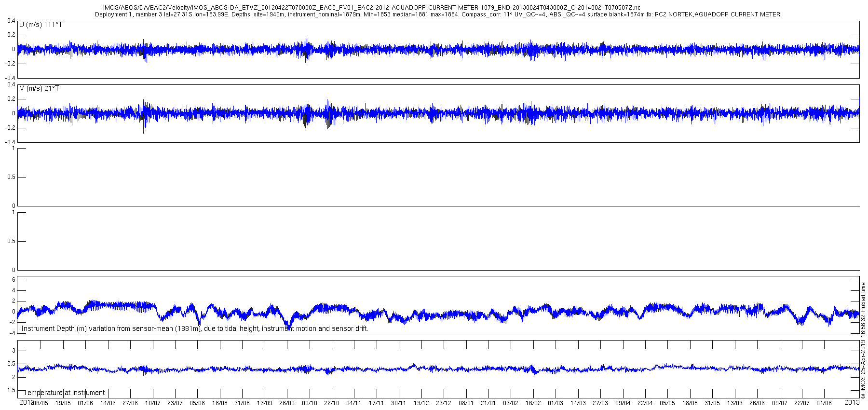Click the '10/07' date tick label
The height and width of the screenshot is (410, 868).
[153, 403]
